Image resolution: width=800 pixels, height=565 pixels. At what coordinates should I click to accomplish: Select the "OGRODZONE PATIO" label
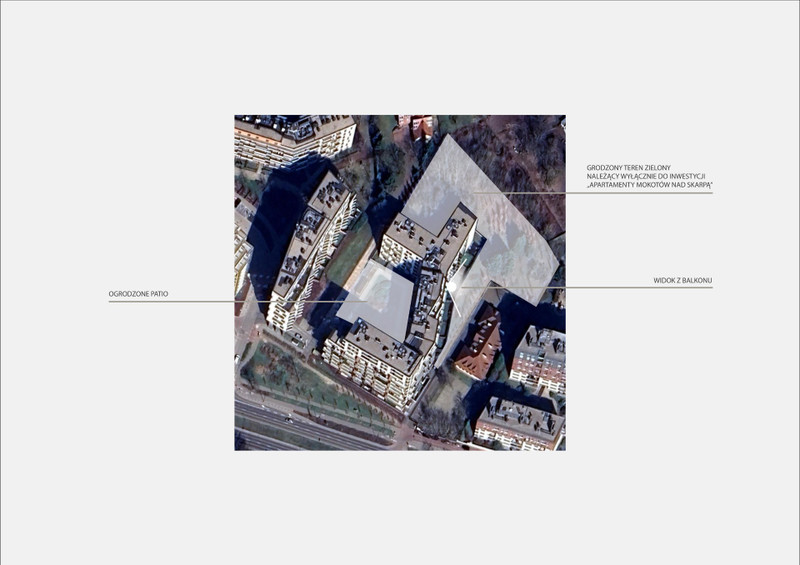(x=139, y=294)
